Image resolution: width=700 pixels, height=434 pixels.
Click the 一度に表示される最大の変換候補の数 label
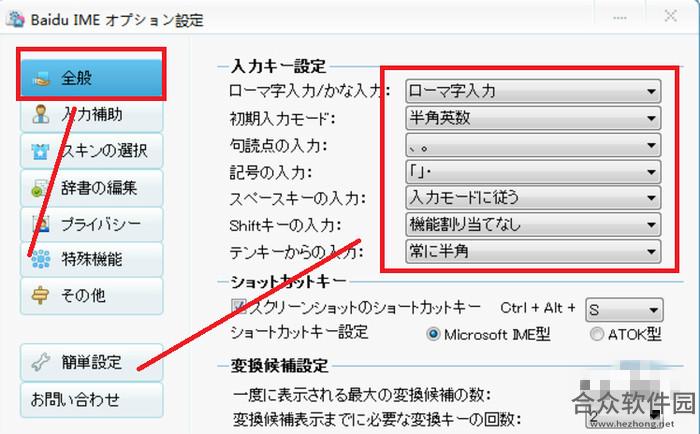tap(362, 395)
